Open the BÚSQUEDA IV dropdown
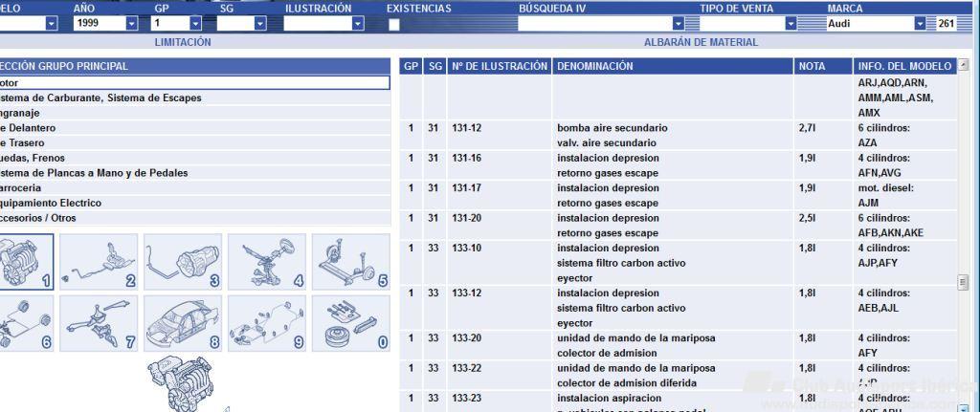Screen dimensions: 980x412 (x=679, y=23)
